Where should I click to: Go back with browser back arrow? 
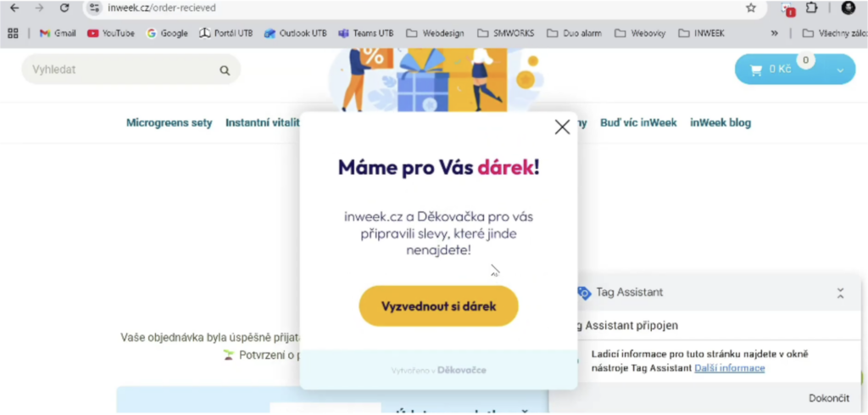[x=14, y=8]
